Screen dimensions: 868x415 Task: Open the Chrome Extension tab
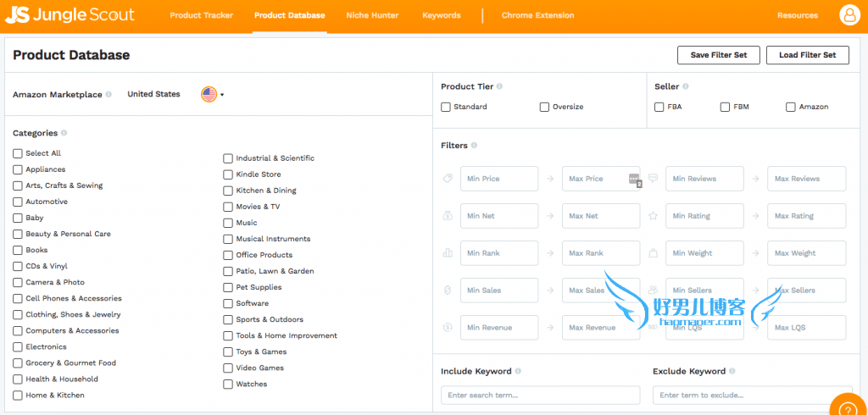[x=537, y=15]
